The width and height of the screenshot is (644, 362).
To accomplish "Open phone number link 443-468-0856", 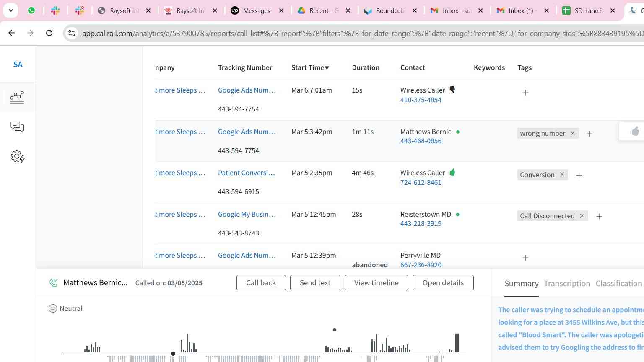I will [421, 141].
